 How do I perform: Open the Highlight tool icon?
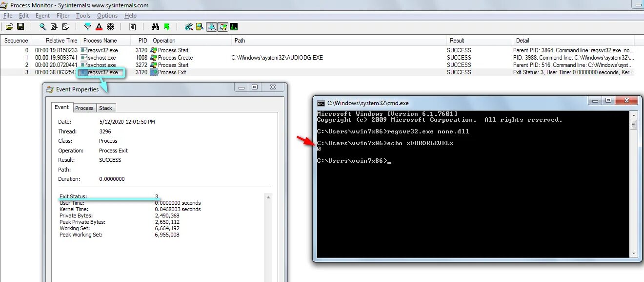(x=99, y=27)
